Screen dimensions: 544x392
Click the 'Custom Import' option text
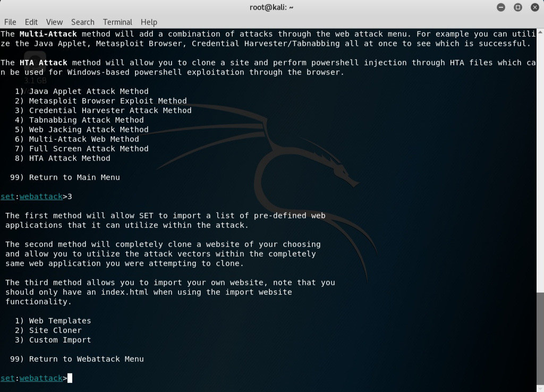60,340
